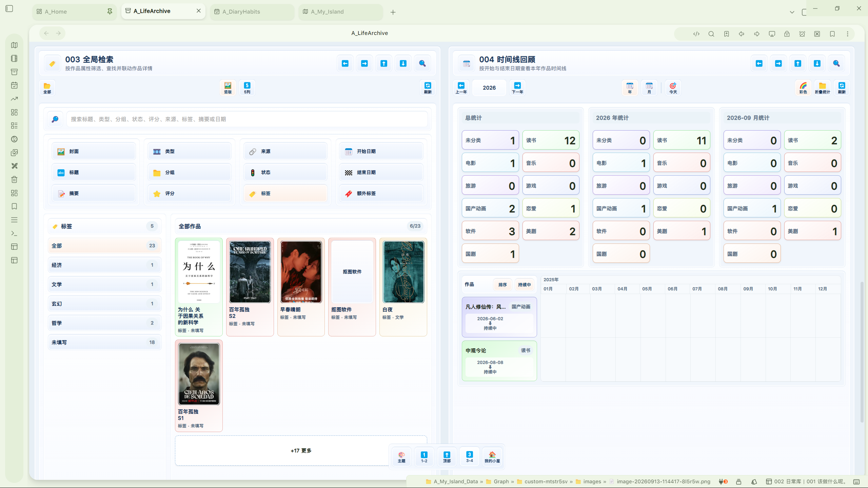Click the 我的小屋 home button

coord(492,457)
